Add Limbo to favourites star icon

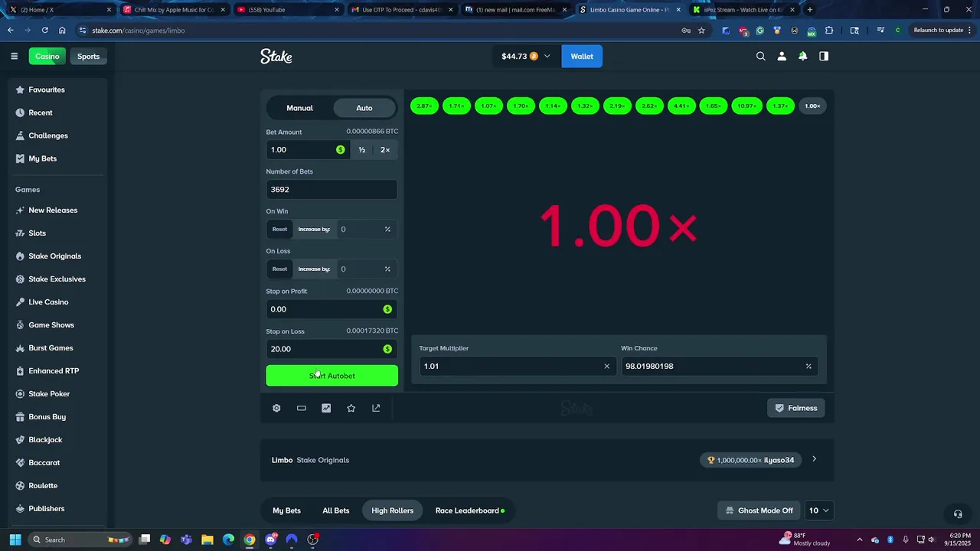(351, 408)
